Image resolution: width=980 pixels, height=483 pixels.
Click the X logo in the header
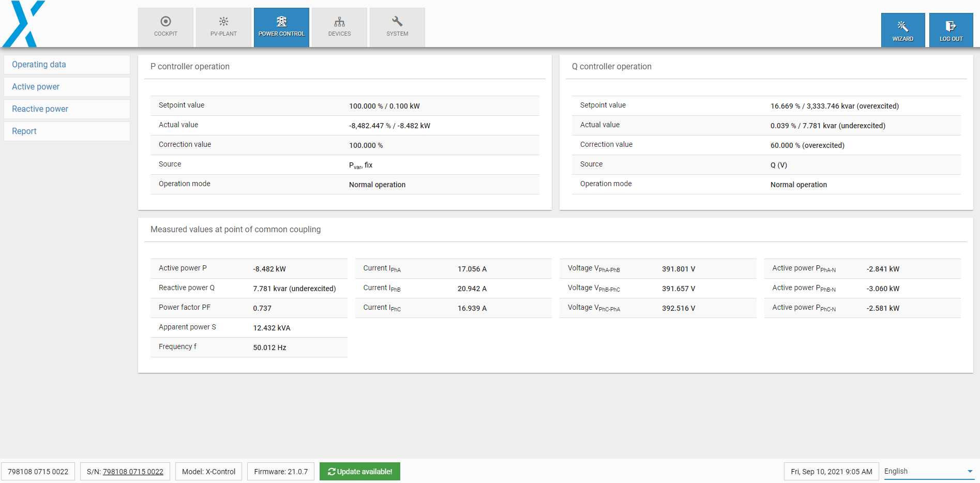tap(24, 24)
